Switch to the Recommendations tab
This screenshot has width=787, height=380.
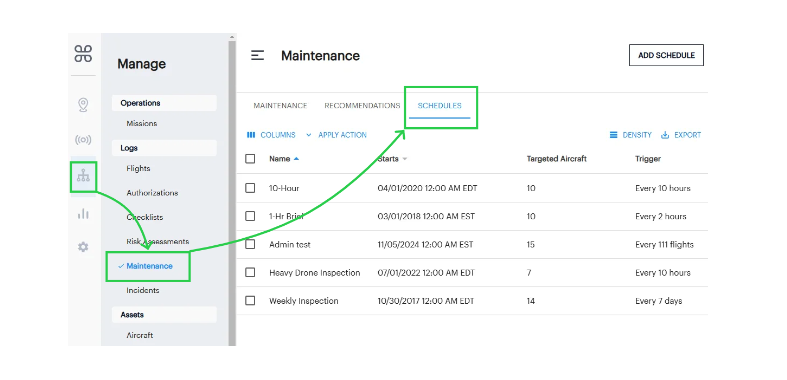click(362, 106)
